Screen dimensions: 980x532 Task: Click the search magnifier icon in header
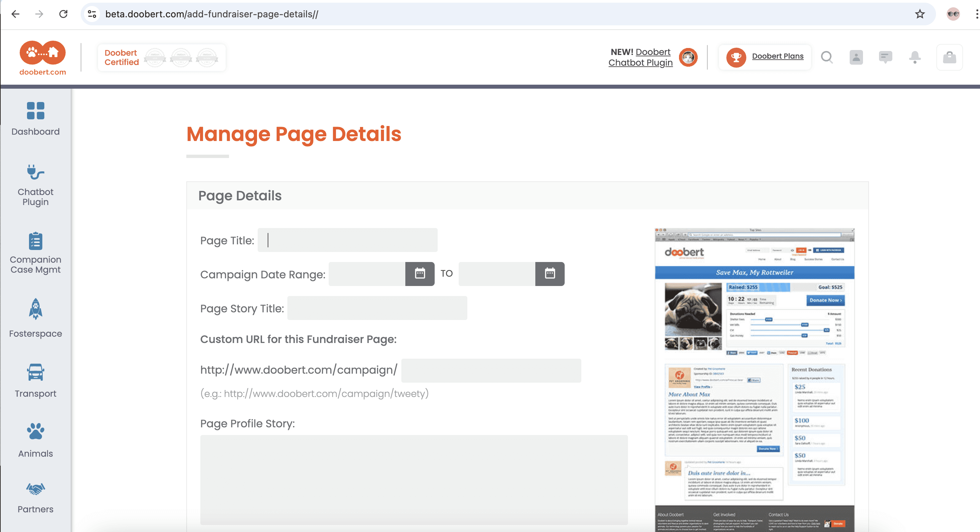point(826,57)
